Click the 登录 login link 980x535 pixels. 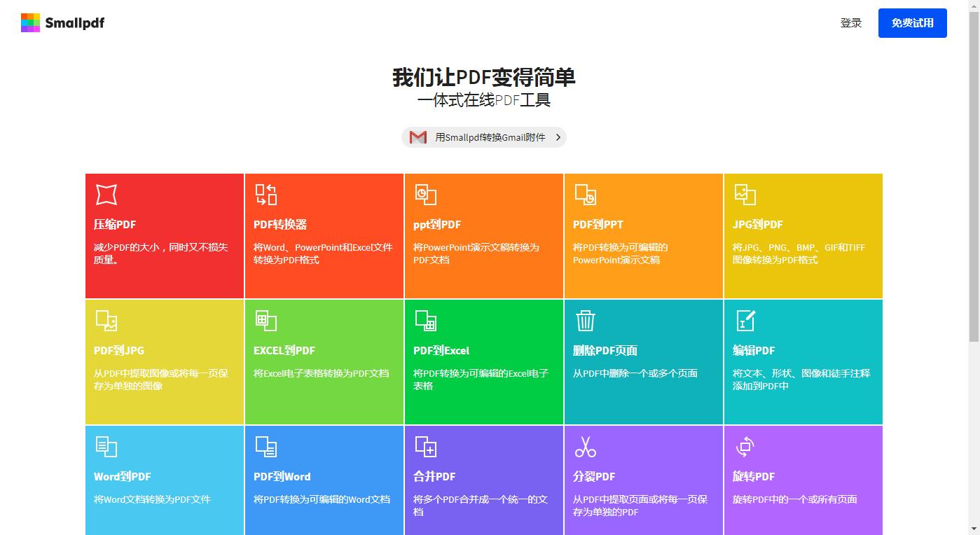(x=851, y=22)
